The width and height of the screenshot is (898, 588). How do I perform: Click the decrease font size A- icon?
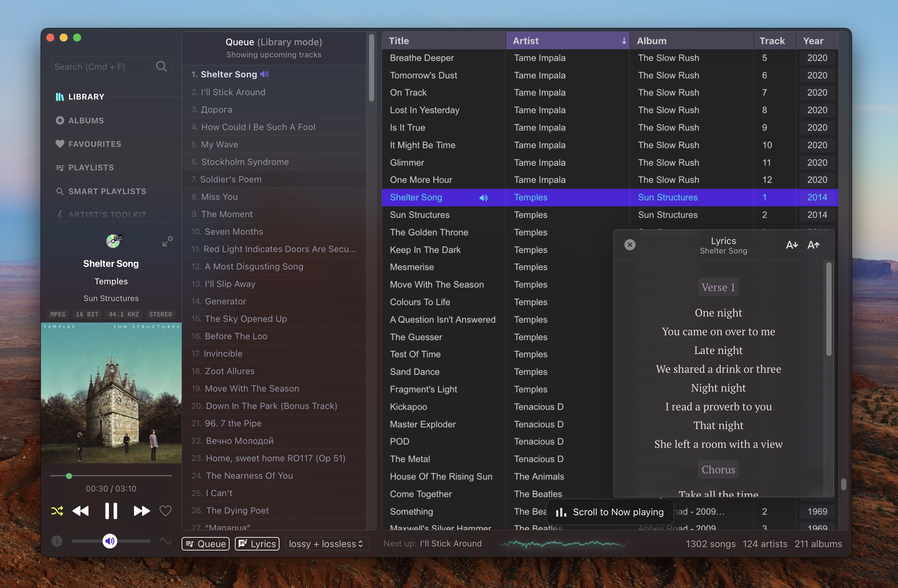click(792, 243)
